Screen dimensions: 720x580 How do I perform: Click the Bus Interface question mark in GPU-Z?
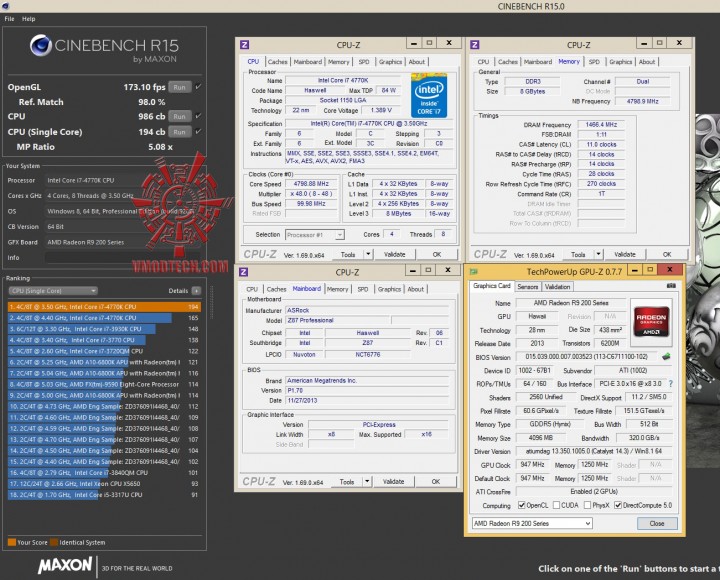point(670,383)
